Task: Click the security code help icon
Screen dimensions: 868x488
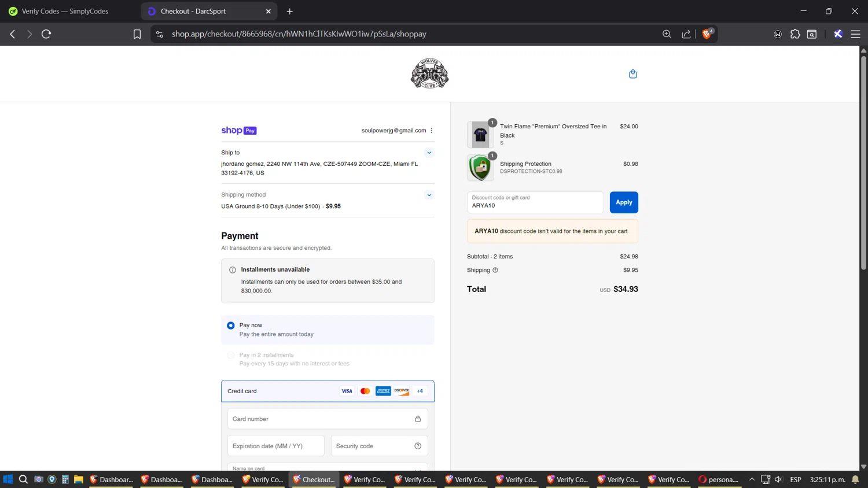Action: 418,446
